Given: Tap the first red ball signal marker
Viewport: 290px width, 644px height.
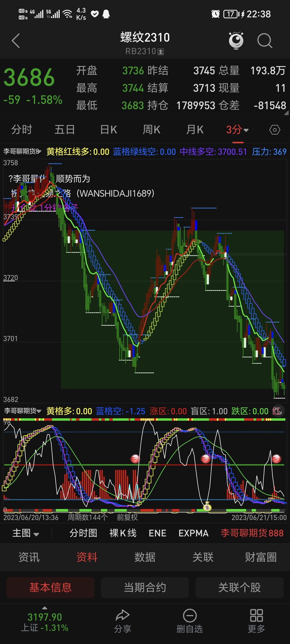Looking at the screenshot, I should click(135, 459).
